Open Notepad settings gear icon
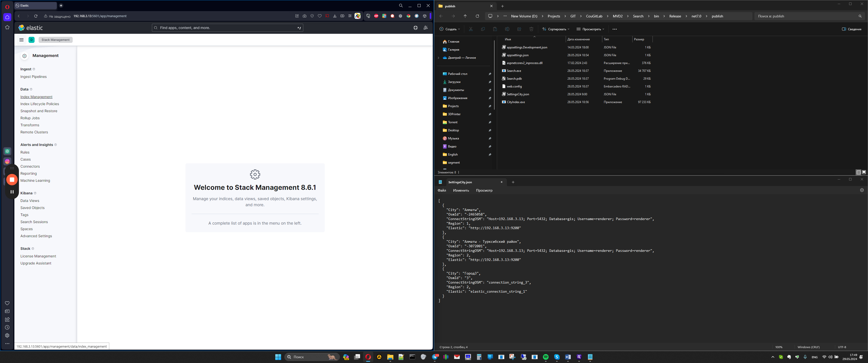The image size is (868, 363). coord(862,190)
